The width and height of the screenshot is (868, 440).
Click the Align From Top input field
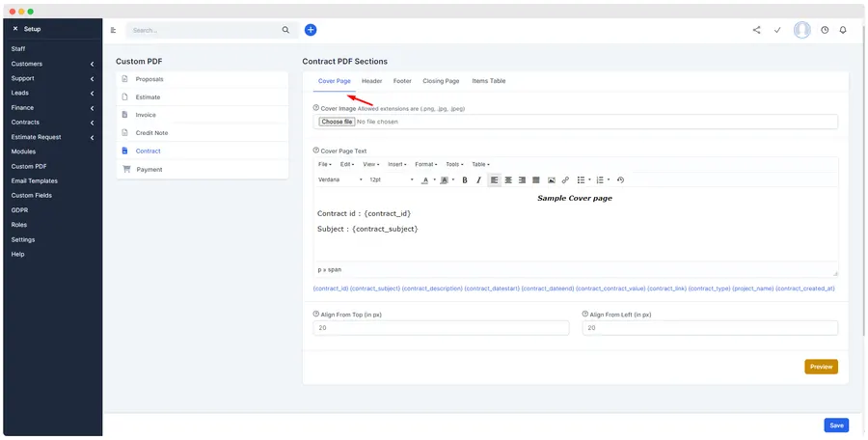pos(441,328)
